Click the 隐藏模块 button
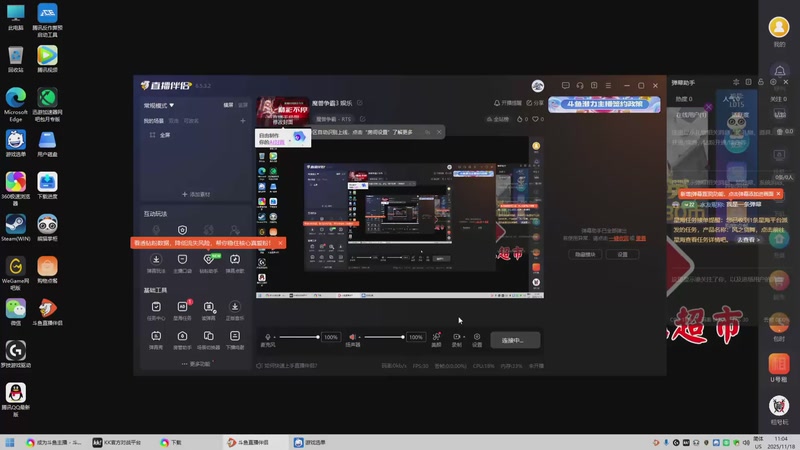 tap(585, 254)
